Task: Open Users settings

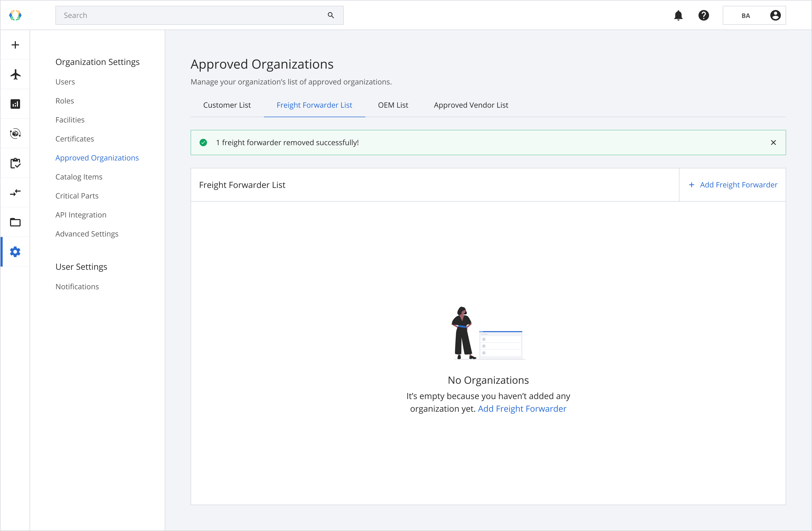Action: (x=65, y=82)
